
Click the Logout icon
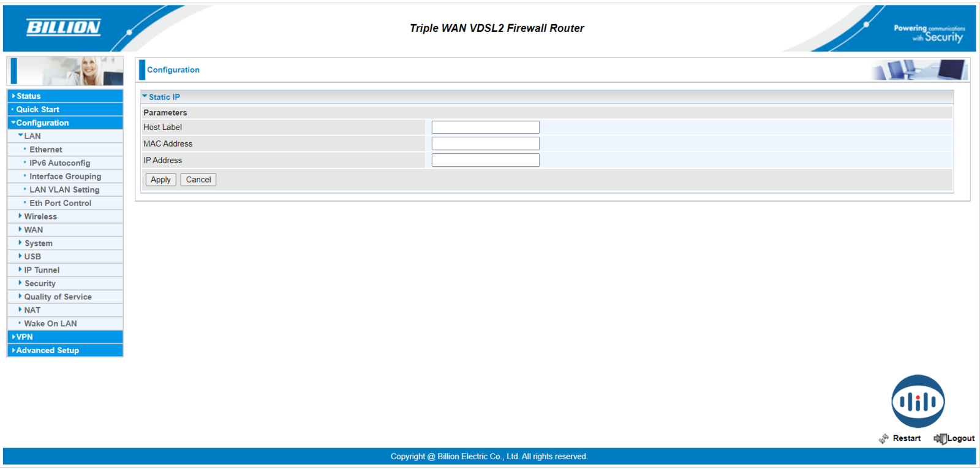tap(940, 438)
